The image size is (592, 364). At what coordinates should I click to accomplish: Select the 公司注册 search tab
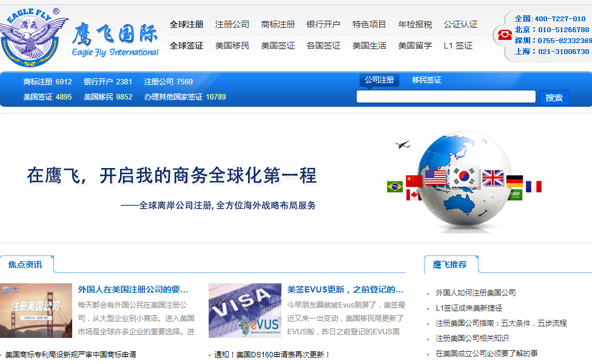click(379, 80)
